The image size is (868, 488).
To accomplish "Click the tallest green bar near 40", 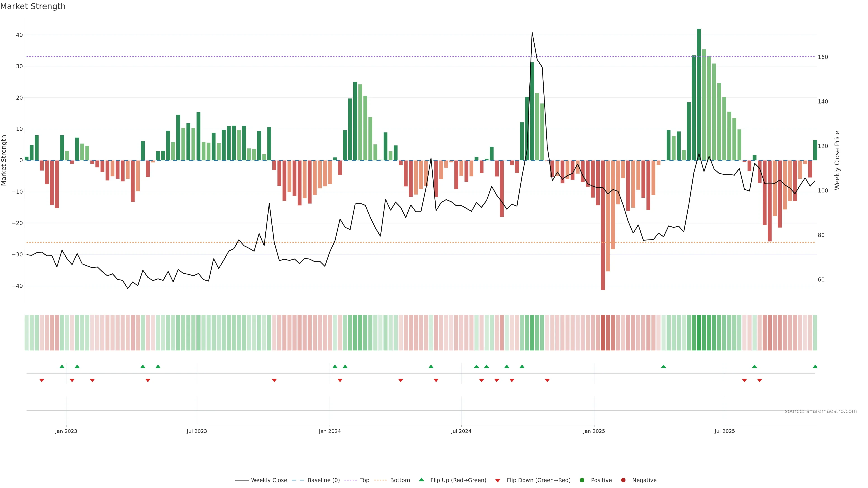I will click(699, 94).
